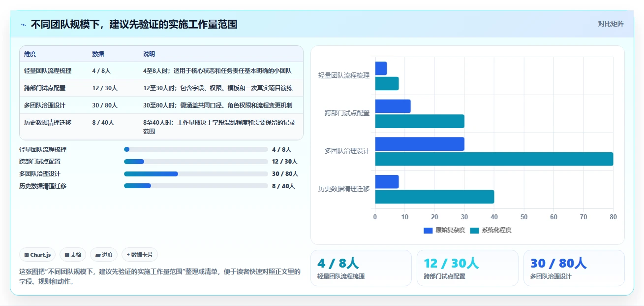Image resolution: width=644 pixels, height=306 pixels.
Task: Click the table cell 4 / 8人
Action: coord(101,71)
